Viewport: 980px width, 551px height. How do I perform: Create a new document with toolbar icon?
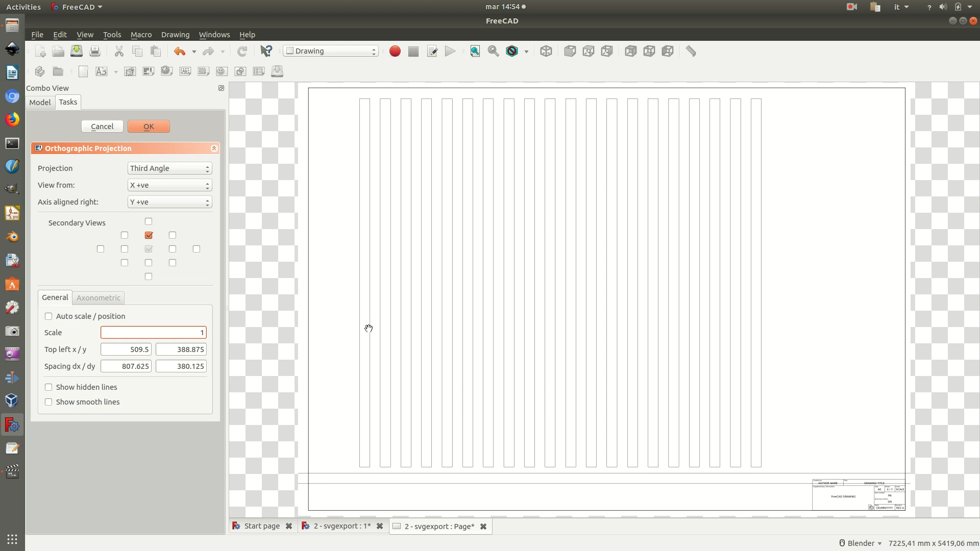[40, 51]
